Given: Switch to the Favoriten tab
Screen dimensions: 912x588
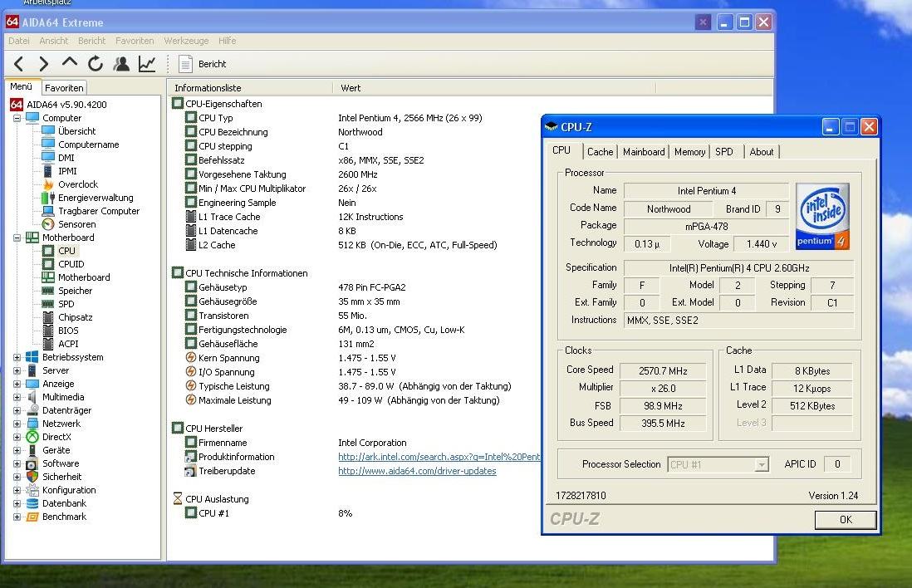Looking at the screenshot, I should (64, 87).
